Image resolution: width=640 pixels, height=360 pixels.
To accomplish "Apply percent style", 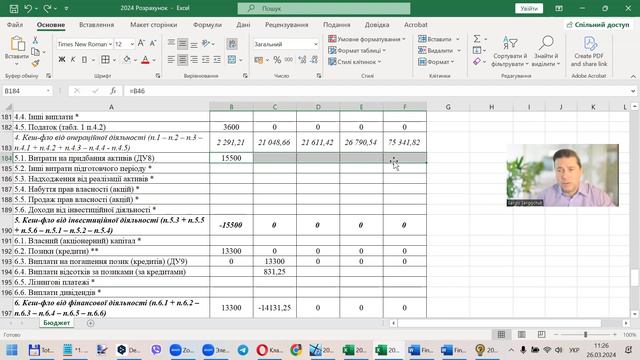I will tap(277, 60).
